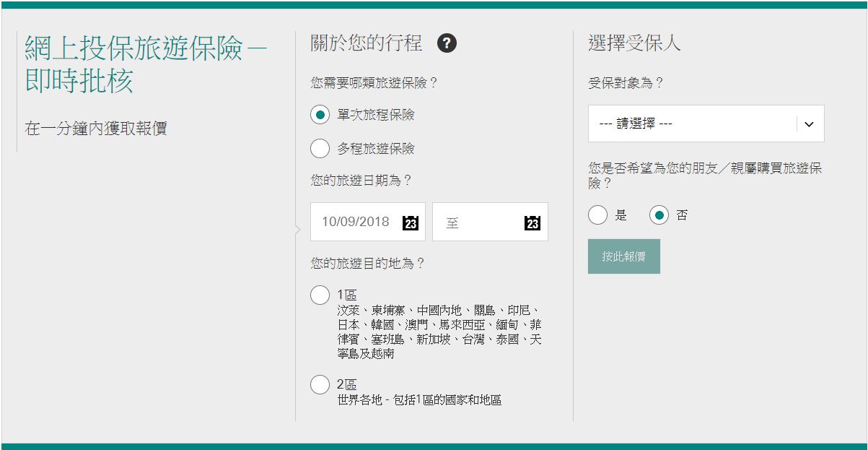Select the 單次旅程保險 radio button
This screenshot has height=450, width=868.
click(x=320, y=115)
